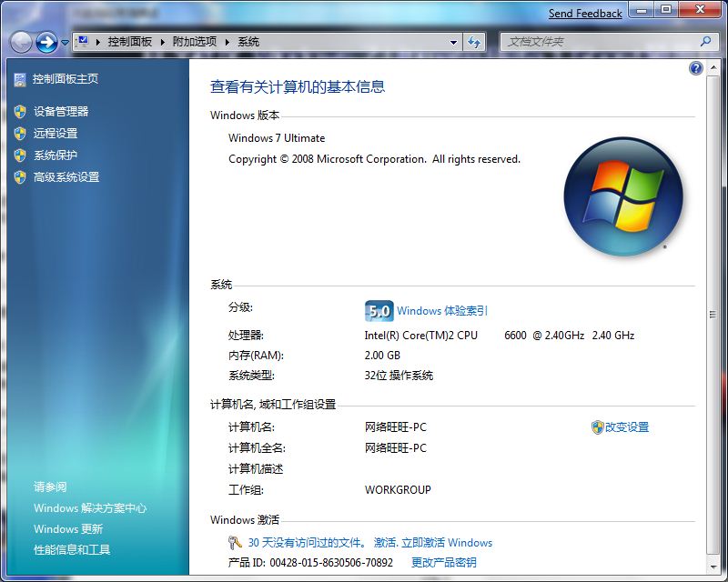The height and width of the screenshot is (582, 728).
Task: Select 系统 in the address breadcrumb
Action: coord(248,42)
